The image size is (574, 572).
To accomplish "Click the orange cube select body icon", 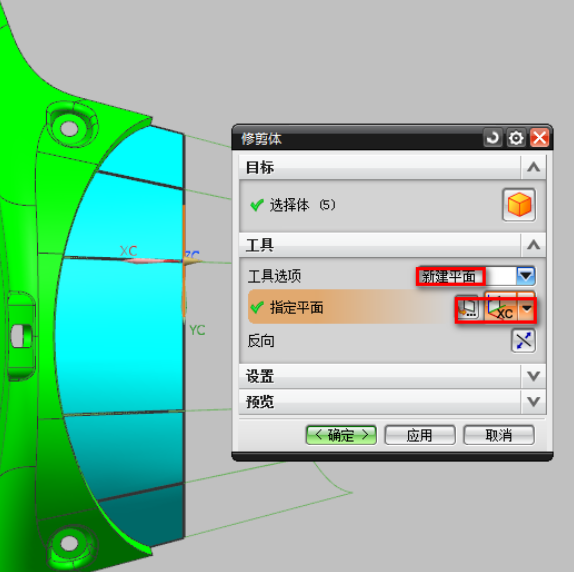I will pos(519,205).
